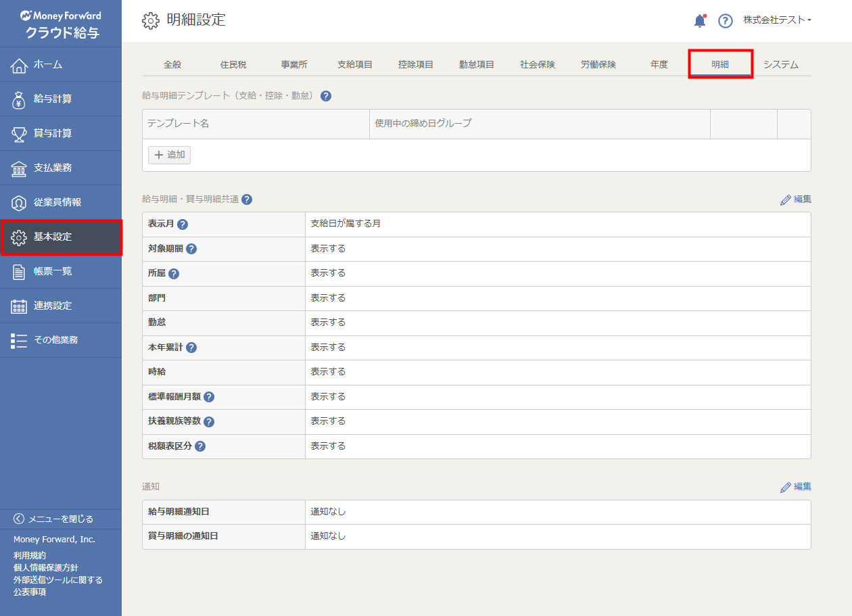Image resolution: width=852 pixels, height=616 pixels.
Task: Click the 追加 template button
Action: (x=169, y=155)
